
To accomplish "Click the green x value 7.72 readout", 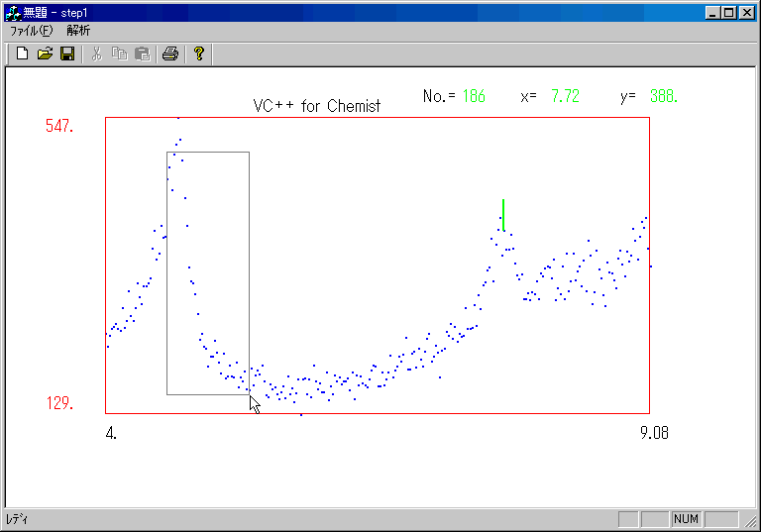I will (x=565, y=96).
